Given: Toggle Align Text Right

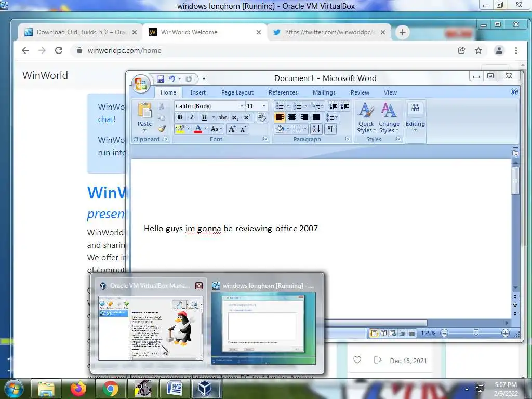Looking at the screenshot, I should [x=304, y=117].
